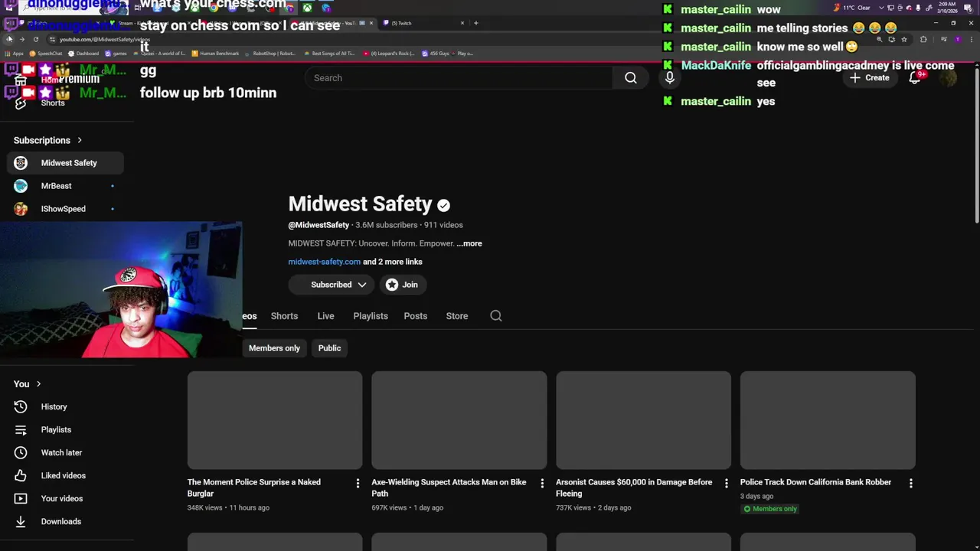Open the Apps bookmarks shortcut
Viewport: 980px width, 551px height.
(15, 54)
